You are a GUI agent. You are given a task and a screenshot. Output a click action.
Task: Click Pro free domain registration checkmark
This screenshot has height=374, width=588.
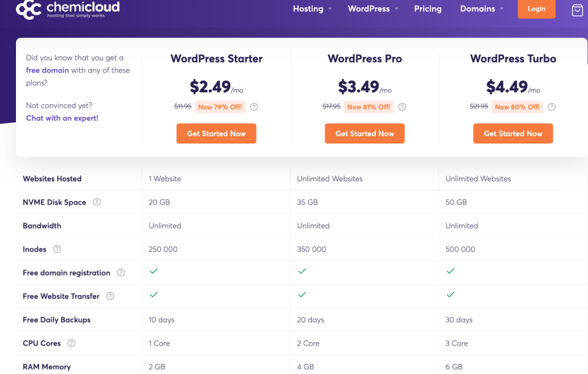click(302, 270)
